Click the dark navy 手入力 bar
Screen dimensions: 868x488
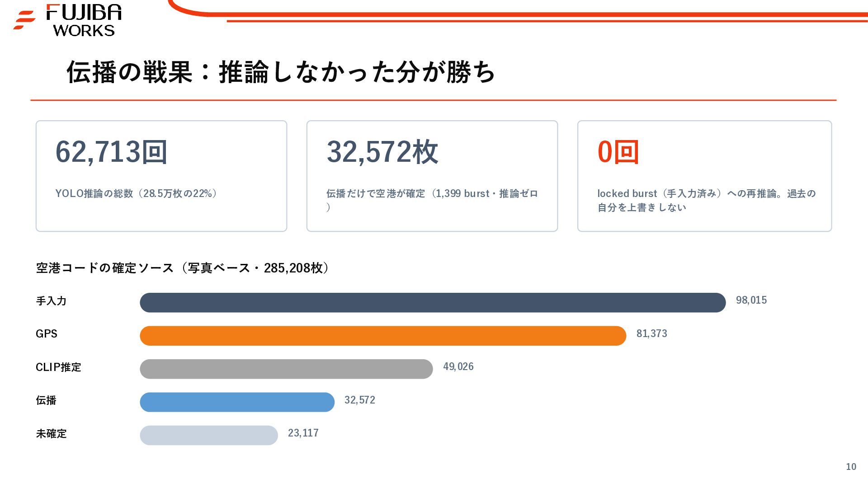433,303
